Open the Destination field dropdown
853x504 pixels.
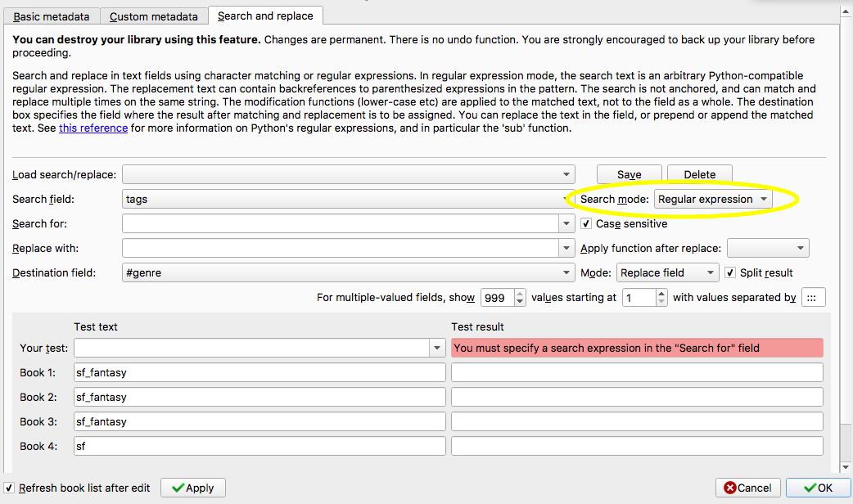coord(348,272)
